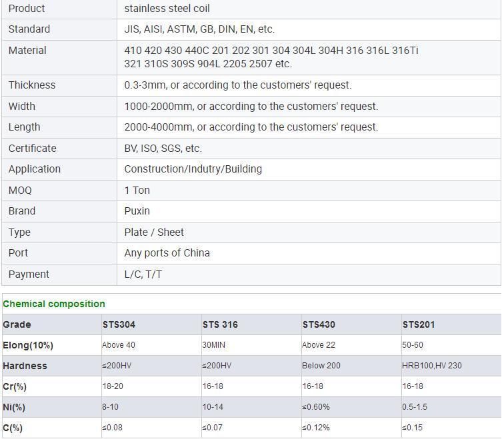Screen dimensions: 504x439
Task: Click the 'C(%)' row label
Action: (x=13, y=428)
